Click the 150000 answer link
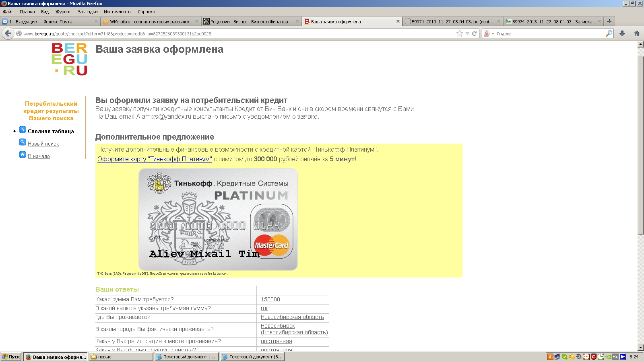Screen dimensions: 644x362 (270, 300)
